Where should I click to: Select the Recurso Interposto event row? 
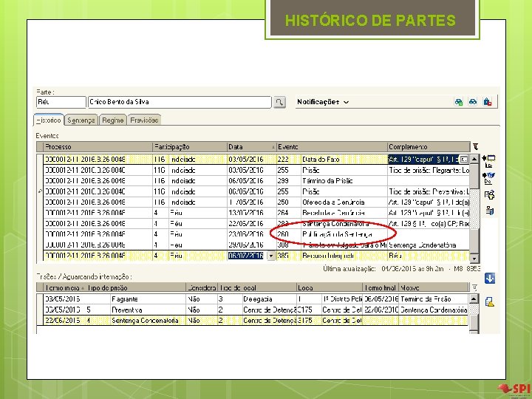[x=256, y=256]
